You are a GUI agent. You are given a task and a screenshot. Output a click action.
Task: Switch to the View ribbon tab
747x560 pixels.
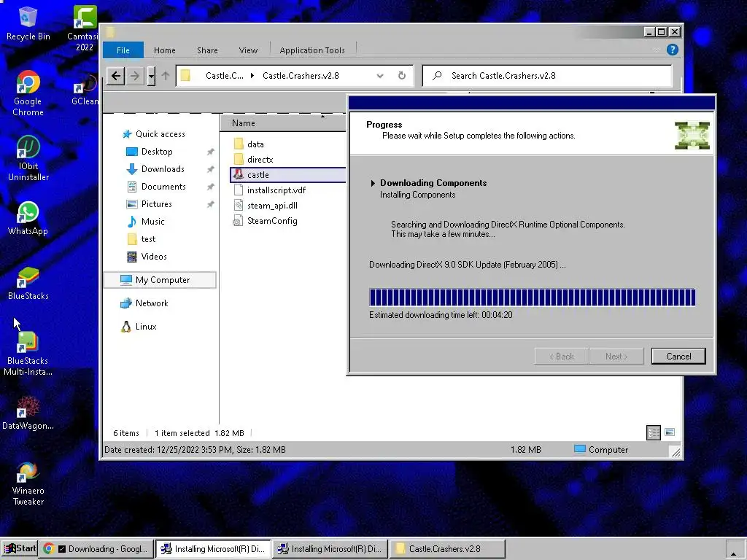point(248,50)
